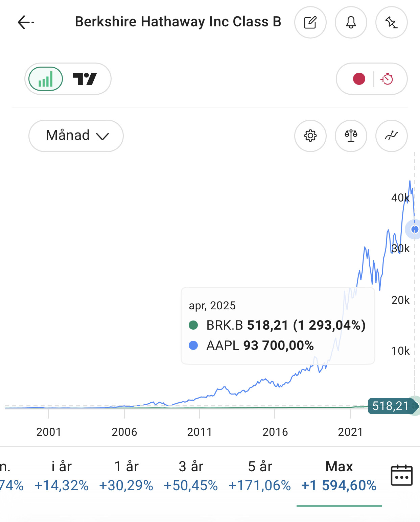Screen dimensions: 420x522
Task: Open the calendar date-range icon
Action: click(401, 475)
